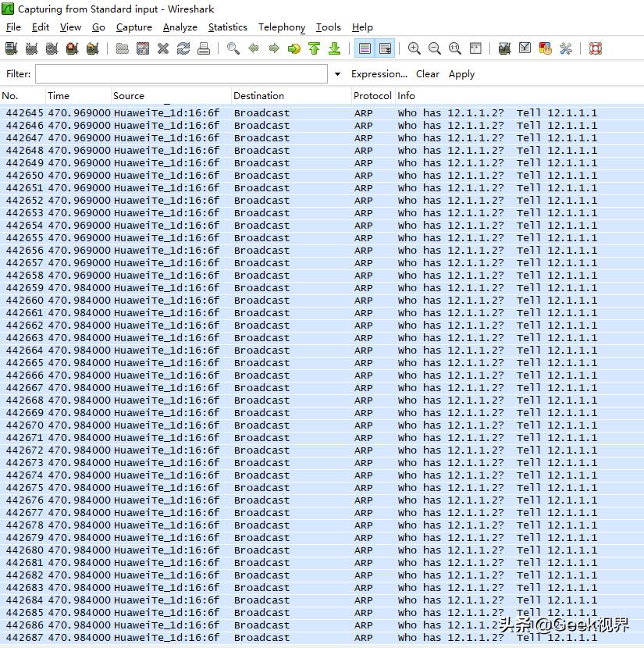Jump to the last packet icon

[335, 48]
